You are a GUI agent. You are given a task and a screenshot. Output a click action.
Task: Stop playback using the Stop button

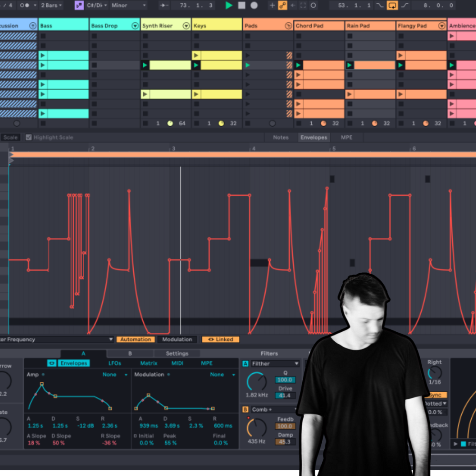pyautogui.click(x=242, y=5)
